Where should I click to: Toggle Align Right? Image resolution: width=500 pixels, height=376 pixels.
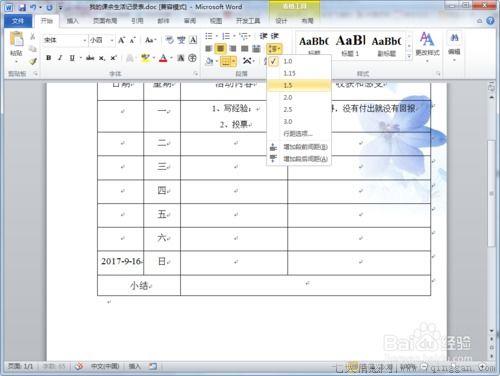233,49
